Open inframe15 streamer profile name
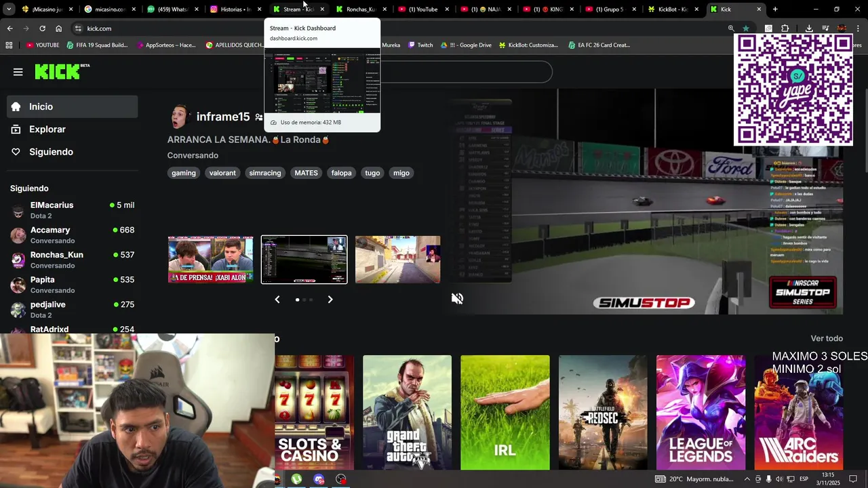The width and height of the screenshot is (868, 488). click(x=223, y=117)
